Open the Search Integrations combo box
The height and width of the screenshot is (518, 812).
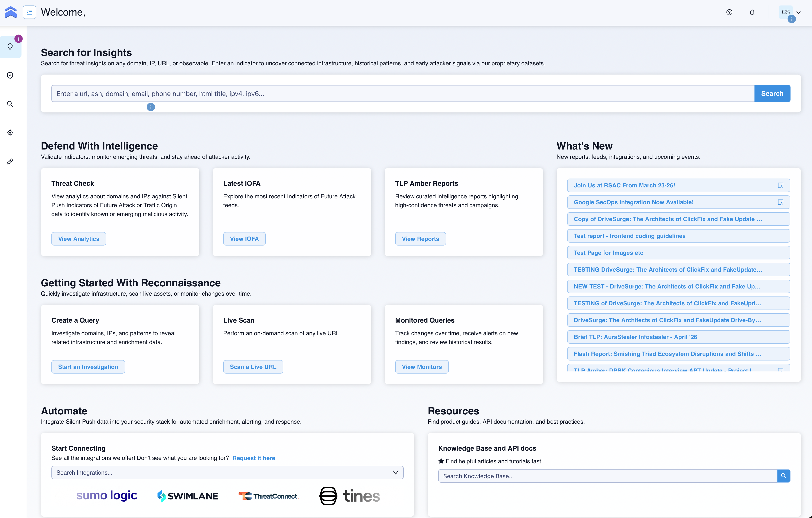click(x=227, y=473)
